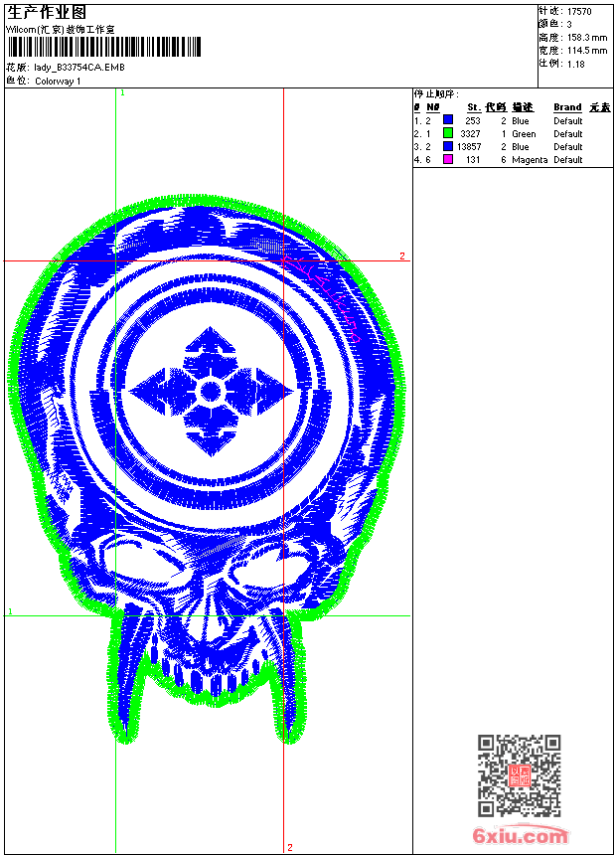The height and width of the screenshot is (855, 616).
Task: Click the stitch value '13857'
Action: (469, 147)
